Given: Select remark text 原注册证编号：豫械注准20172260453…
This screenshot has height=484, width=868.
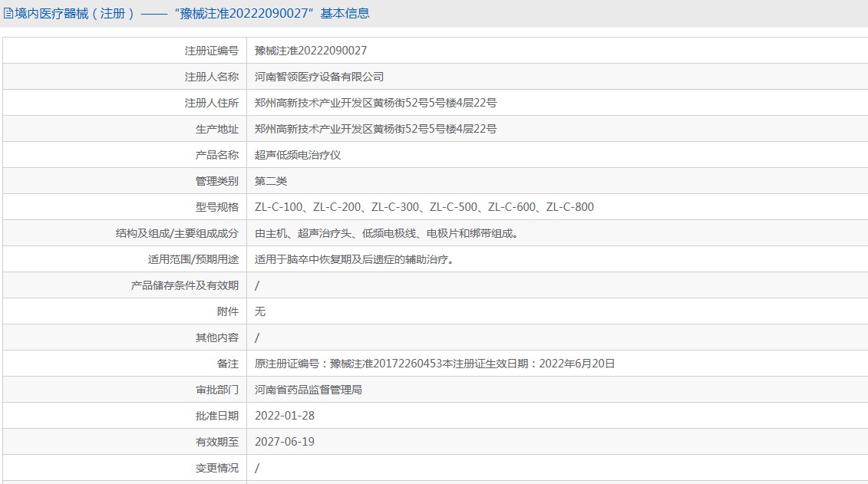Looking at the screenshot, I should pos(434,364).
